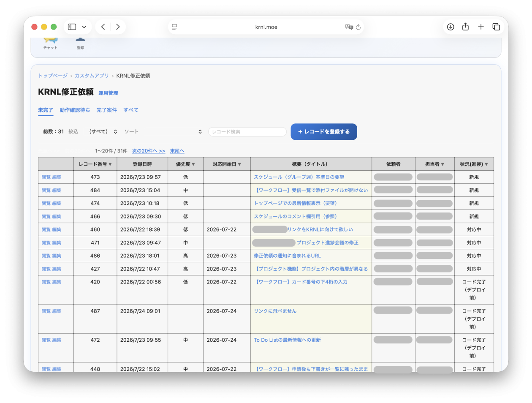Sort by 状況(進捗) column header

point(474,164)
